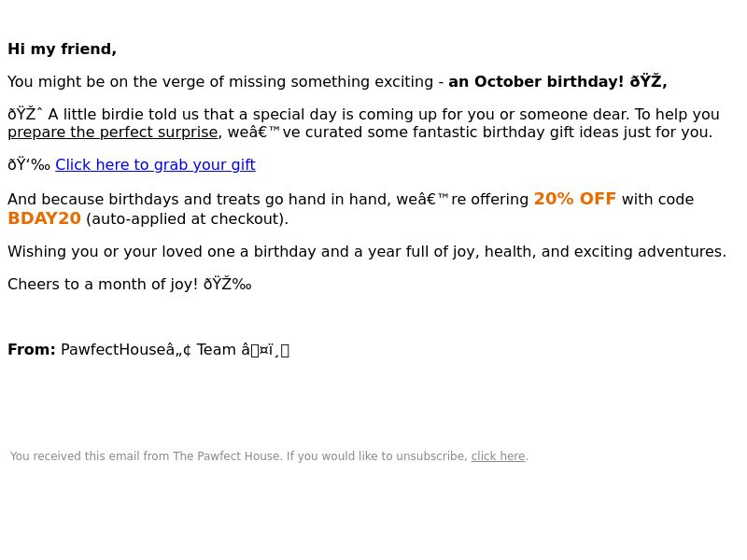Click the gray 'You received this email' footer text
This screenshot has width=747, height=560.
coord(239,456)
